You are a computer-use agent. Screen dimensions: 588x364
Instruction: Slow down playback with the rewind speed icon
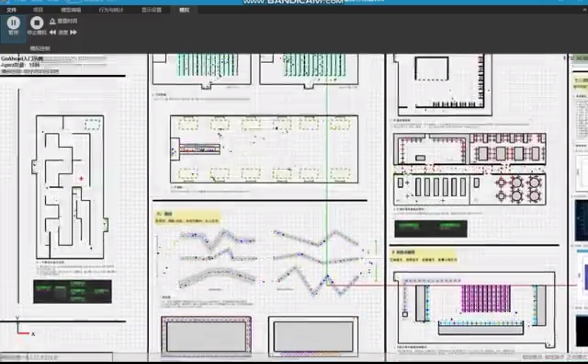pos(52,32)
